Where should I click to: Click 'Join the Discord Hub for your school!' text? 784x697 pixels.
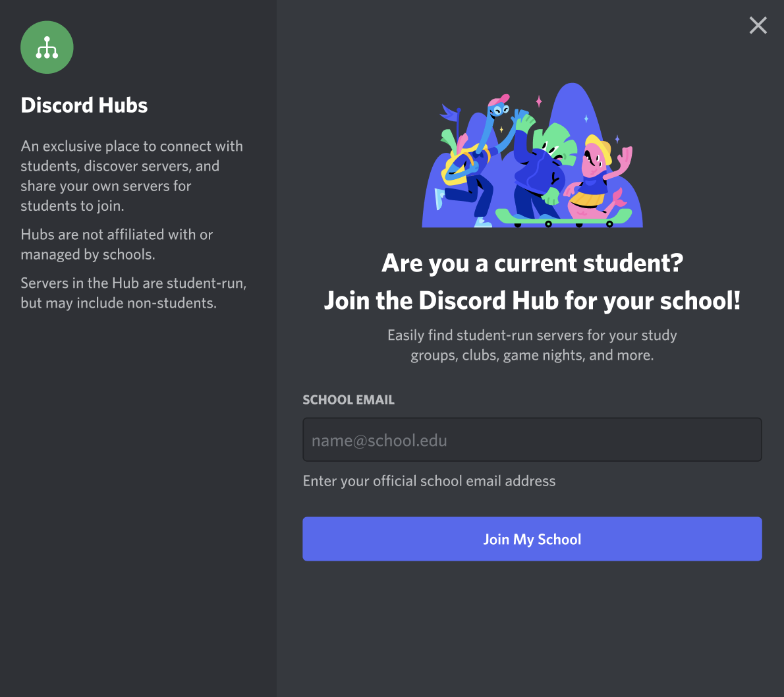[x=532, y=300]
